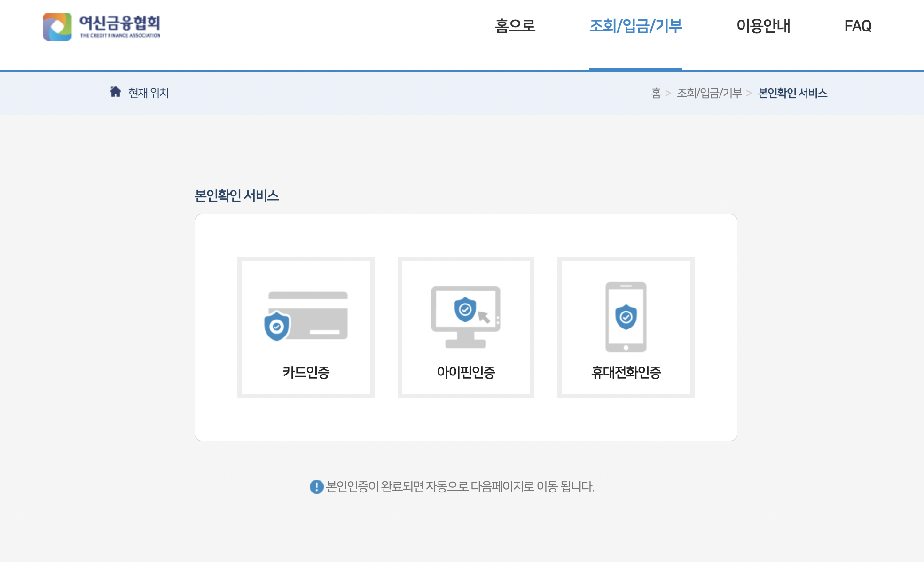Select 아이핀인증 verification option
The width and height of the screenshot is (924, 562).
tap(466, 372)
